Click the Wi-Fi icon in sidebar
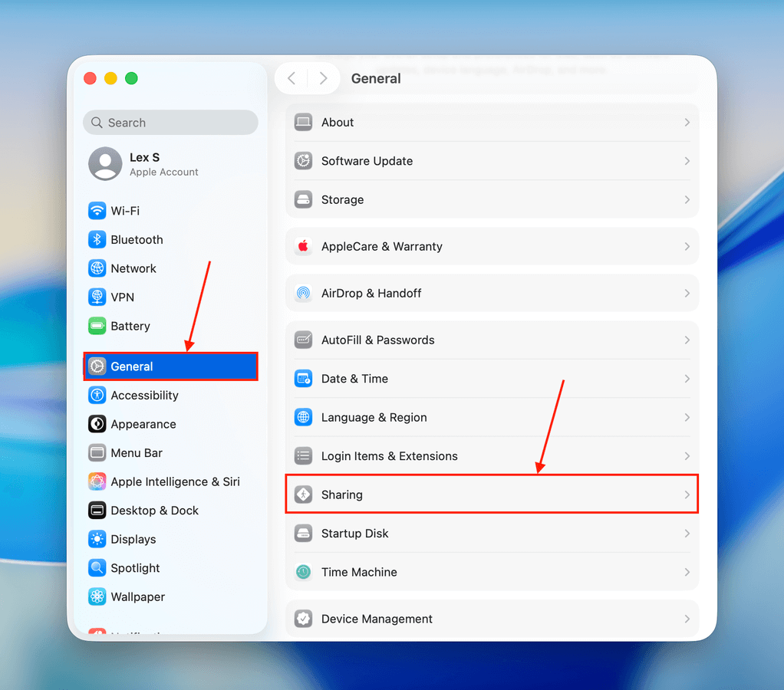Image resolution: width=784 pixels, height=690 pixels. click(97, 211)
